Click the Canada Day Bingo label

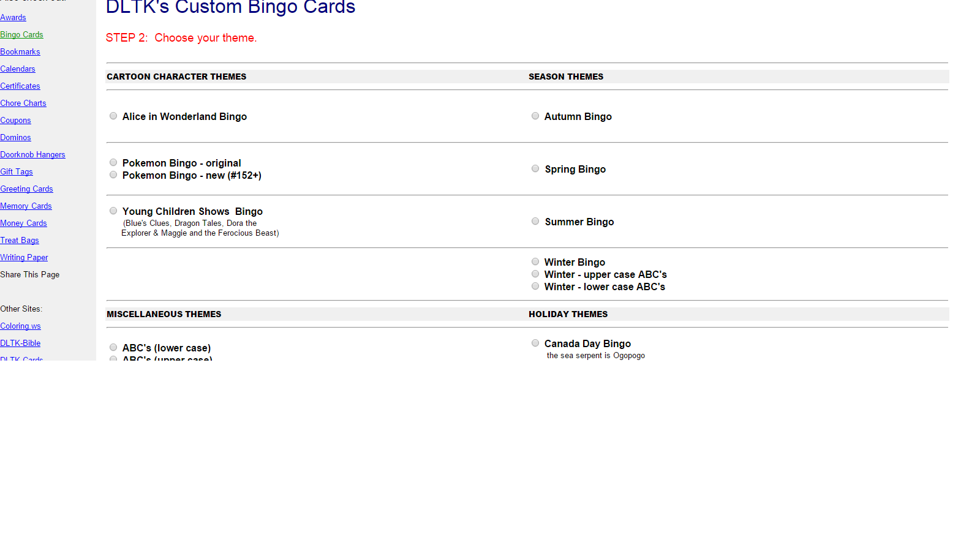tap(587, 343)
